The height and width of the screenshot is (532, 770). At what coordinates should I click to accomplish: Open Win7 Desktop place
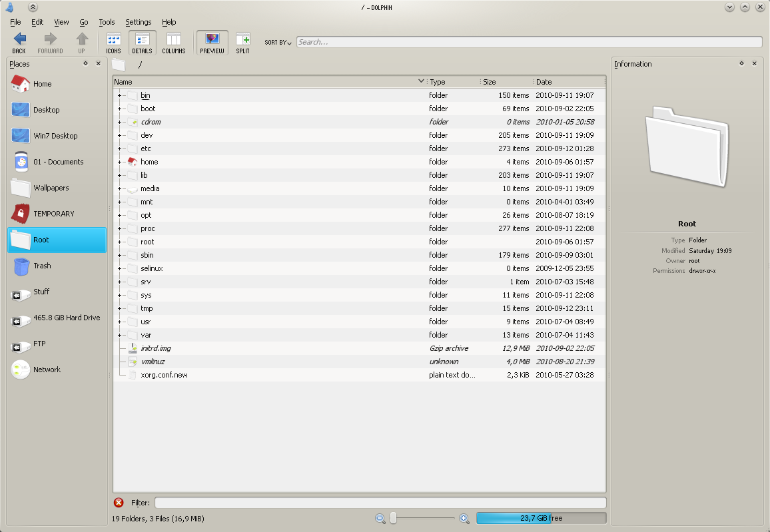click(x=57, y=136)
